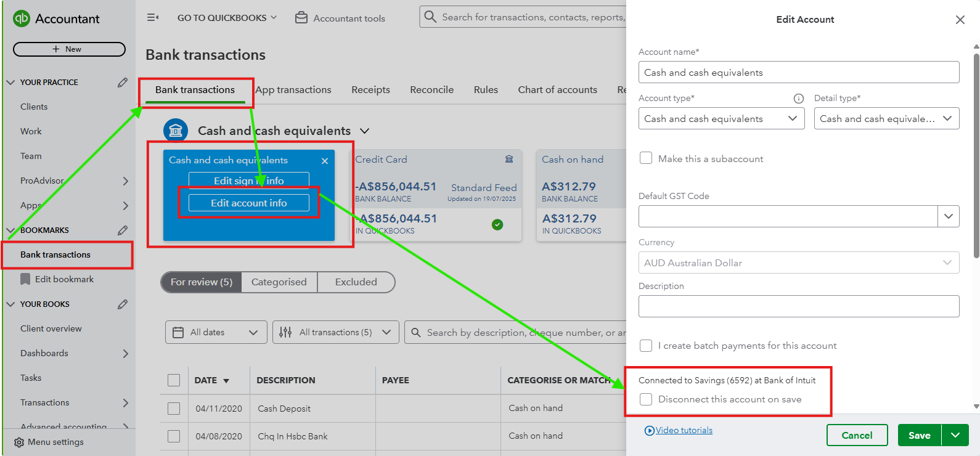Open Bank transactions bookmark in sidebar
The width and height of the screenshot is (980, 456).
[55, 254]
